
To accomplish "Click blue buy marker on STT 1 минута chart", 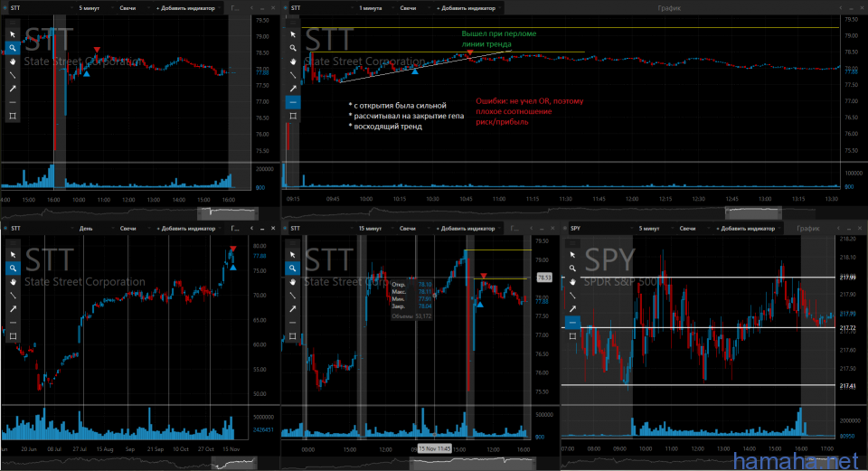I will point(415,71).
